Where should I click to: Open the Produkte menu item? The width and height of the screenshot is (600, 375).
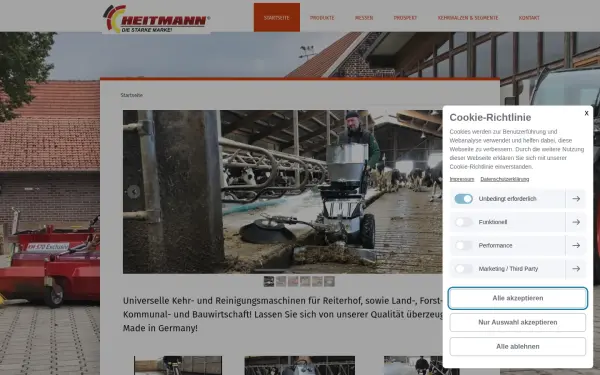(322, 18)
